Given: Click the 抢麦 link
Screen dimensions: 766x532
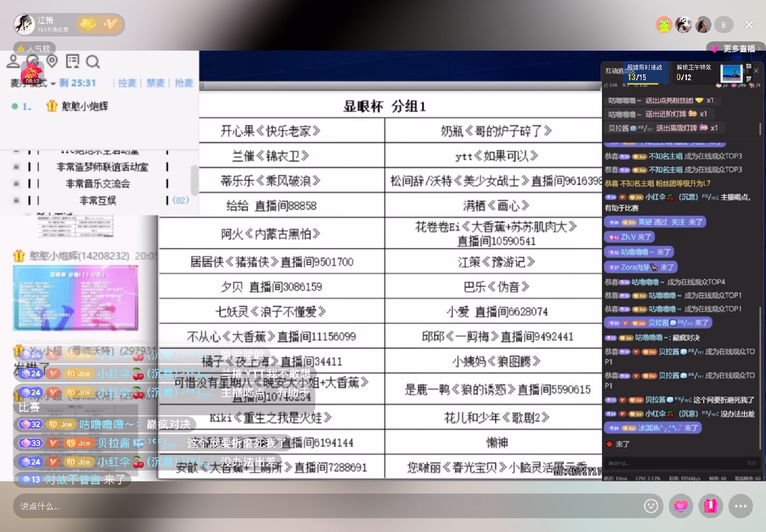Looking at the screenshot, I should click(184, 83).
